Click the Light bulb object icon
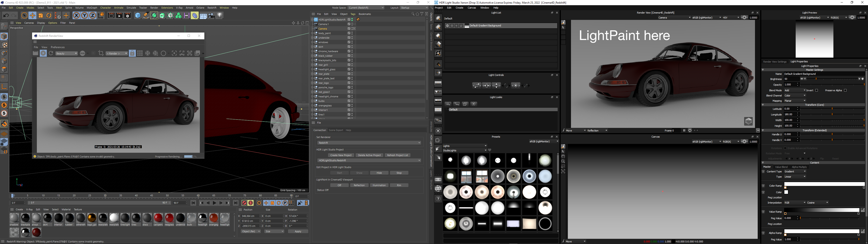 click(x=220, y=16)
